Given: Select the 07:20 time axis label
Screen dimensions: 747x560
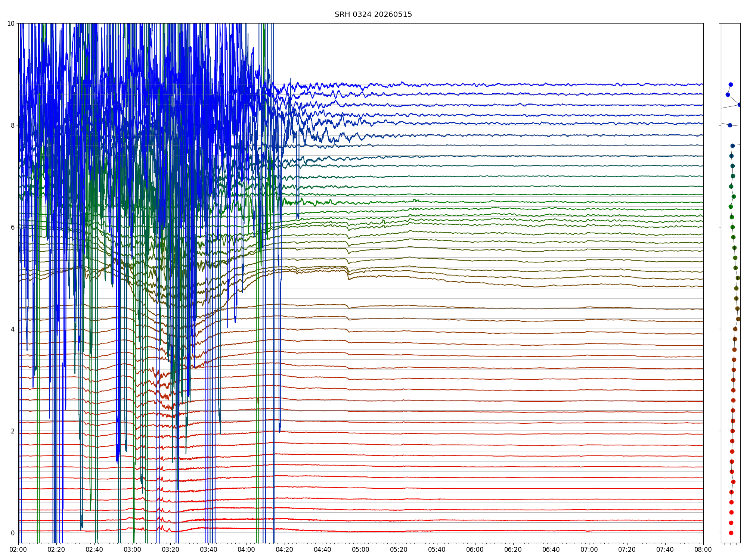Looking at the screenshot, I should tap(627, 550).
